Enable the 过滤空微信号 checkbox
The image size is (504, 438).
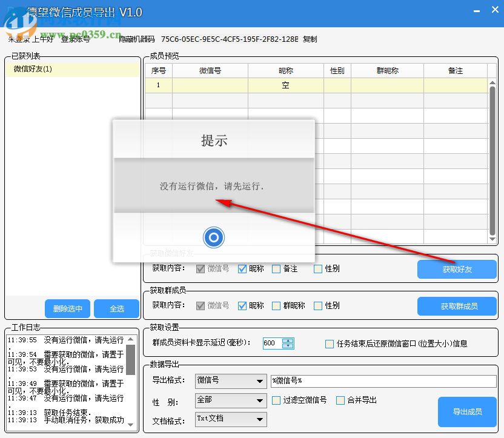(276, 400)
